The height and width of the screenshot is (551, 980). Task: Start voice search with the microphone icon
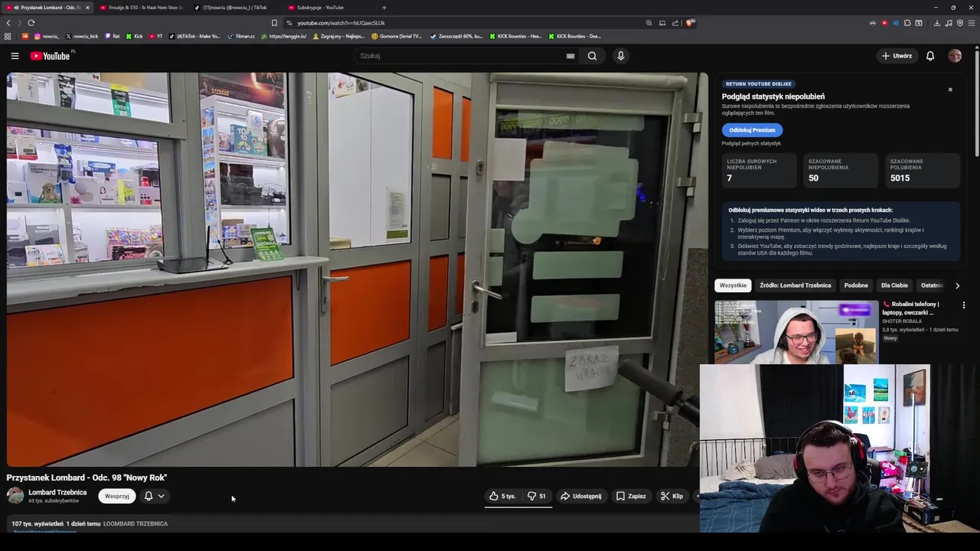621,56
